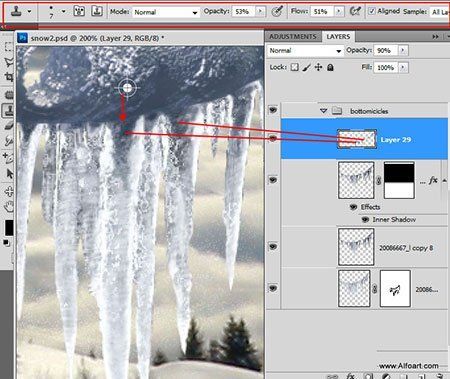
Task: Click the Inner Shadow effect label
Action: tap(394, 219)
